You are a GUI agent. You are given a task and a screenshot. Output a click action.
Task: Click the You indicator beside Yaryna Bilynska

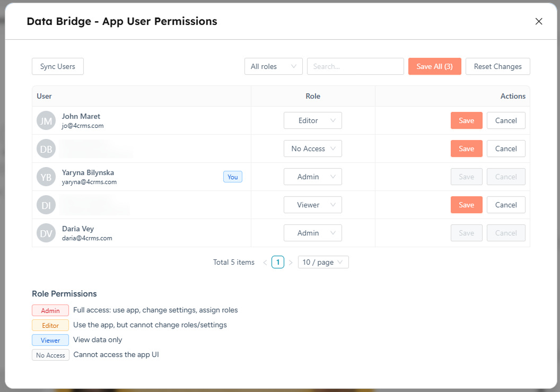[232, 177]
